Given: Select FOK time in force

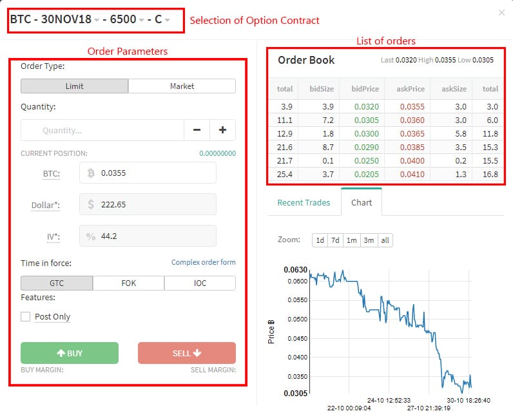Looking at the screenshot, I should pos(128,283).
